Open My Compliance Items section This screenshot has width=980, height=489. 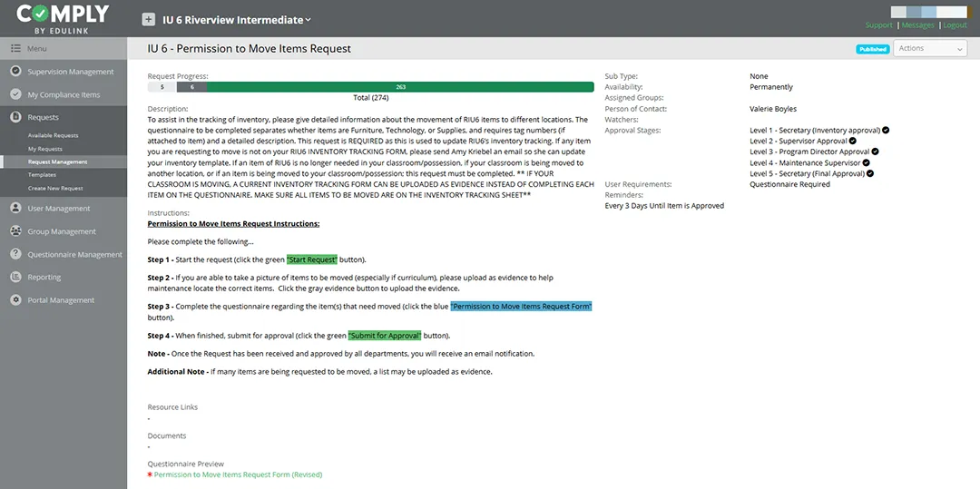[64, 94]
